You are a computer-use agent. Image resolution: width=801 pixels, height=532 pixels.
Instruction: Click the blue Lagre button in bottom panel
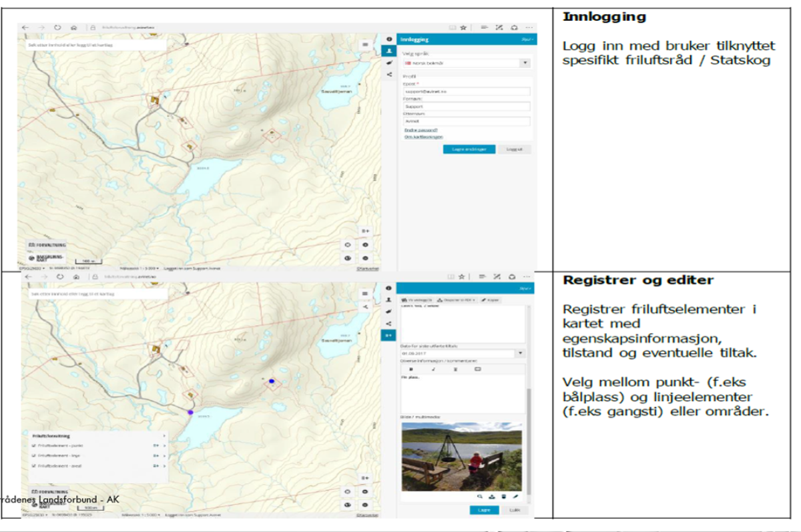[x=484, y=510]
